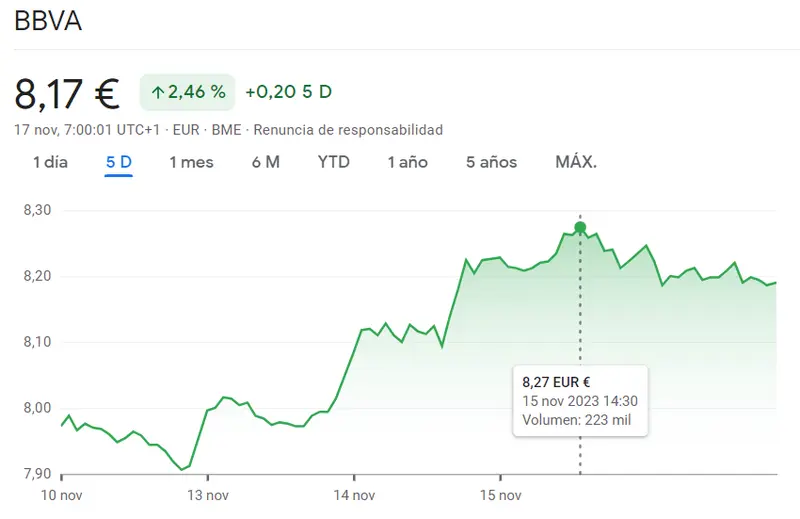Click the 8,30 y-axis label
This screenshot has height=519, width=800.
coord(37,210)
